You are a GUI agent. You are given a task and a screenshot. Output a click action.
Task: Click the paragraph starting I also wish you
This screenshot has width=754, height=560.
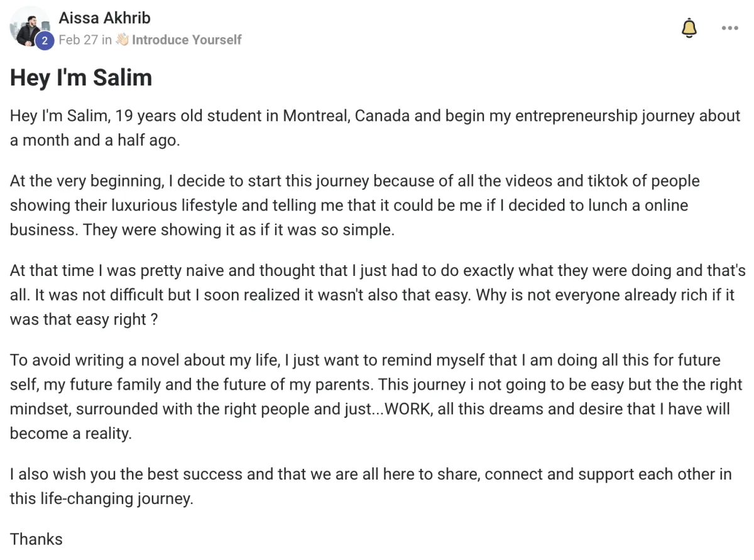pyautogui.click(x=371, y=486)
